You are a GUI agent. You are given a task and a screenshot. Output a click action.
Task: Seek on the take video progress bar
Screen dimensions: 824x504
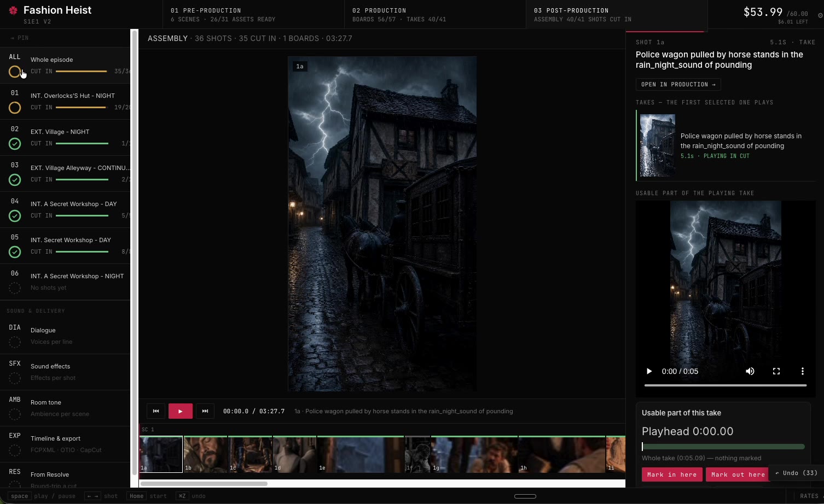pos(726,385)
